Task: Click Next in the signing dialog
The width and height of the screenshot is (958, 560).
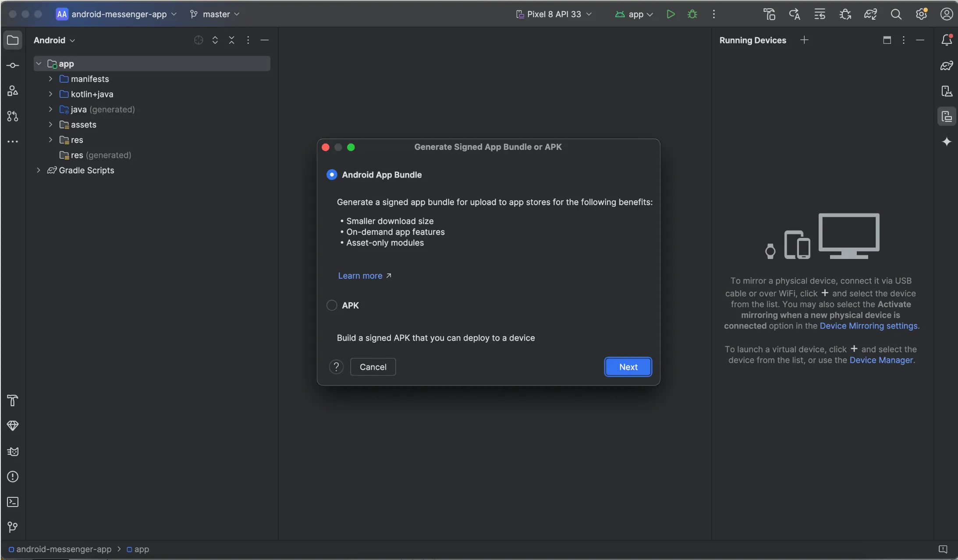Action: pyautogui.click(x=628, y=367)
